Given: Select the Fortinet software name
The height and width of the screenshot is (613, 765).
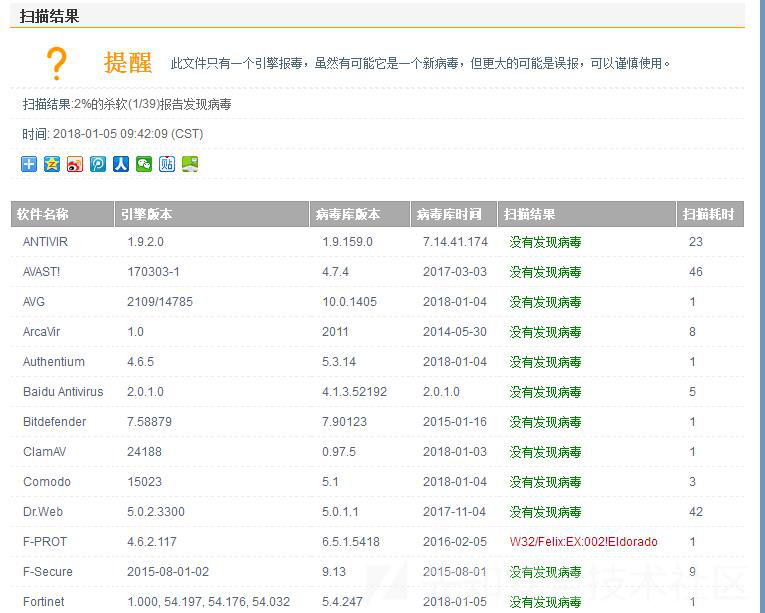Looking at the screenshot, I should click(43, 602).
